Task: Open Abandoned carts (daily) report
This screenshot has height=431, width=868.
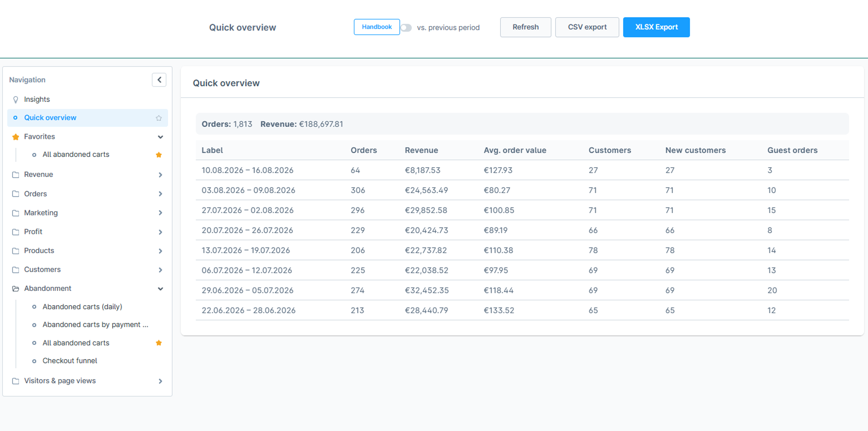Action: (82, 306)
